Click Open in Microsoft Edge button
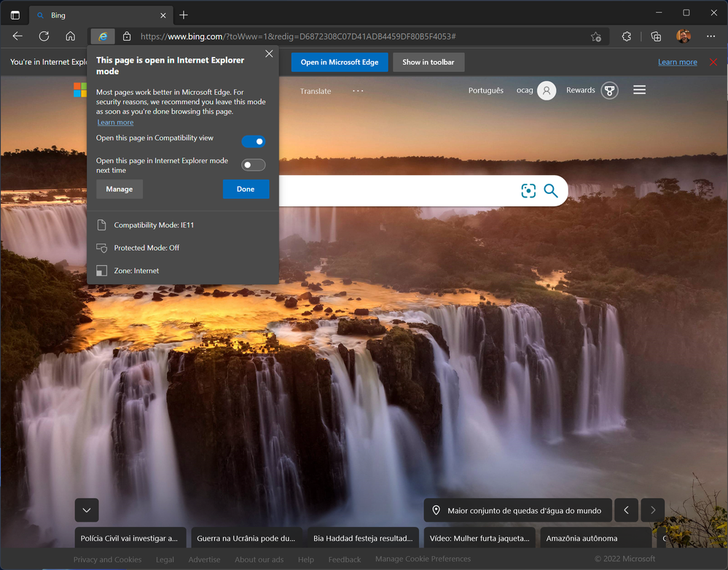Screen dimensions: 728x570 340,62
